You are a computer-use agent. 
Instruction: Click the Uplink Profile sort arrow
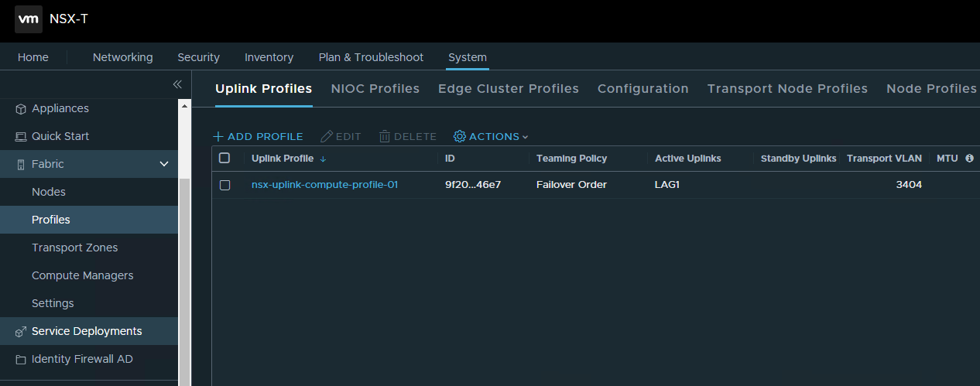click(x=323, y=159)
